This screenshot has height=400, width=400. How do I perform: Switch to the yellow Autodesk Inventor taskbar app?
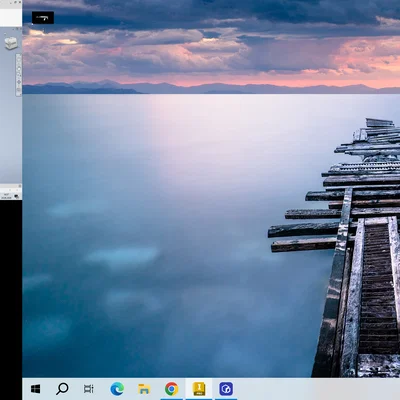tap(199, 389)
